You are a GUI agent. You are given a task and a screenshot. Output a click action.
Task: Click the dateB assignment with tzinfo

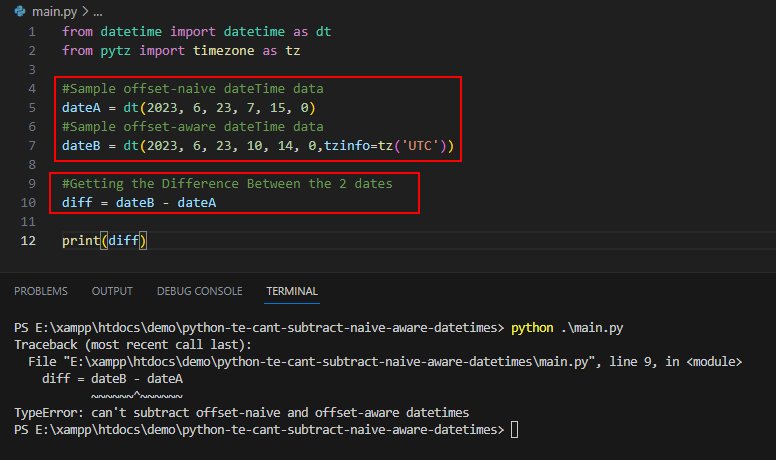point(258,146)
